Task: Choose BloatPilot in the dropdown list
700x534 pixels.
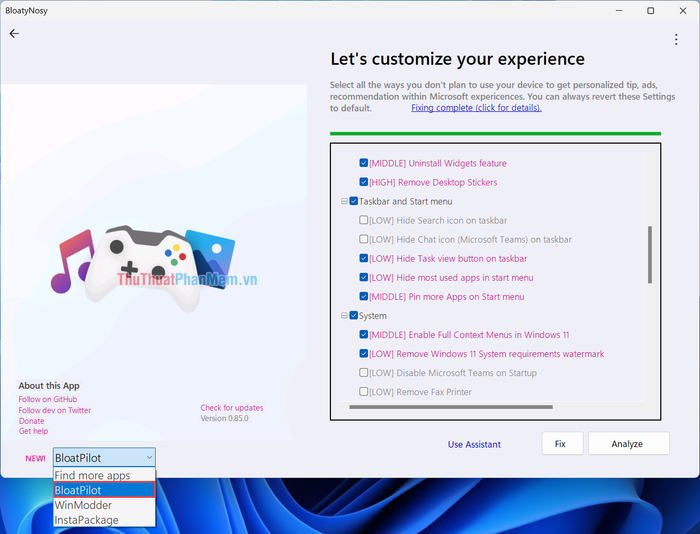Action: pyautogui.click(x=104, y=490)
